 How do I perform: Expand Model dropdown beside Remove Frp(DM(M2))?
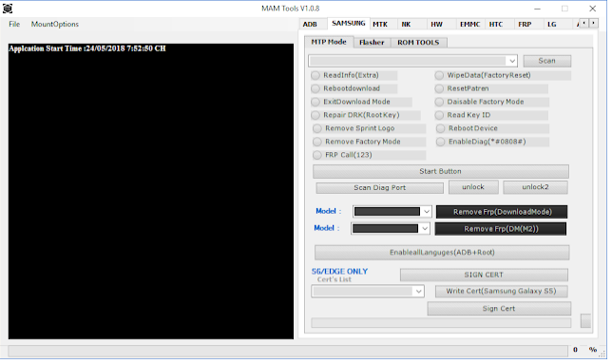click(x=425, y=229)
